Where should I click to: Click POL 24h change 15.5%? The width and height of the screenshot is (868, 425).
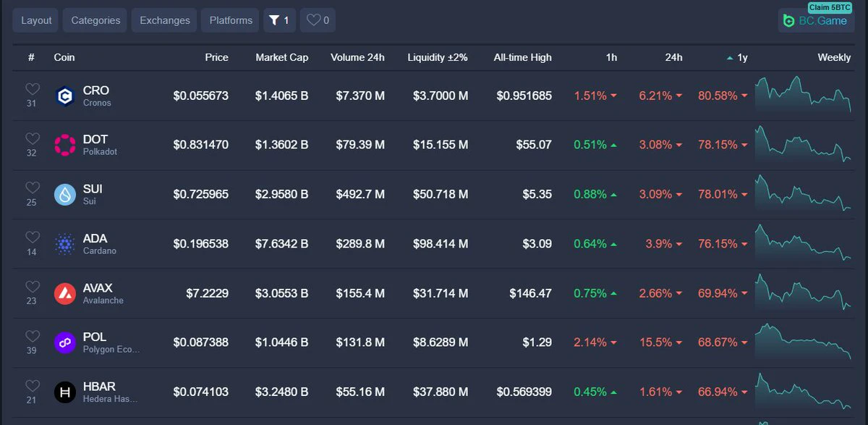coord(660,342)
